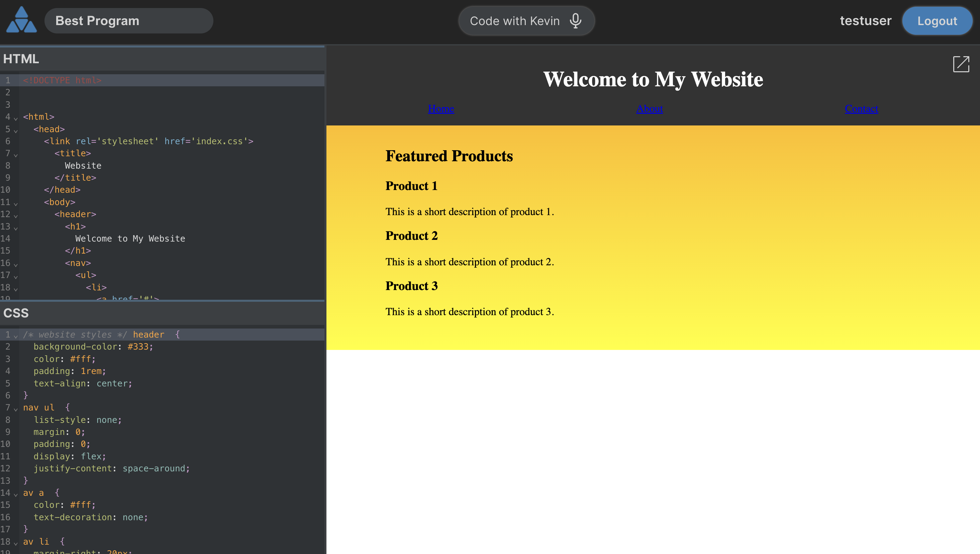This screenshot has height=554, width=980.
Task: Collapse the nav tag fold arrow
Action: click(x=16, y=265)
